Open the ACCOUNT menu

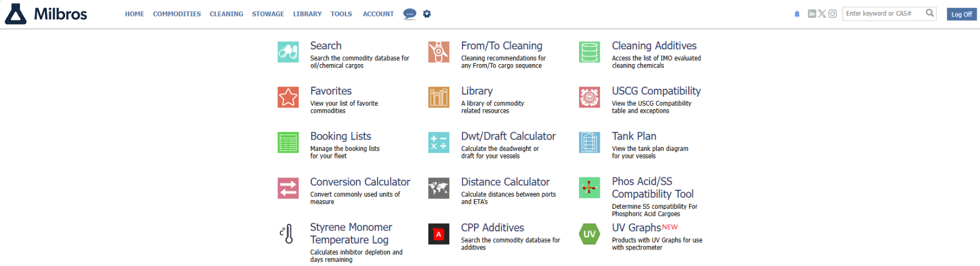pos(378,14)
